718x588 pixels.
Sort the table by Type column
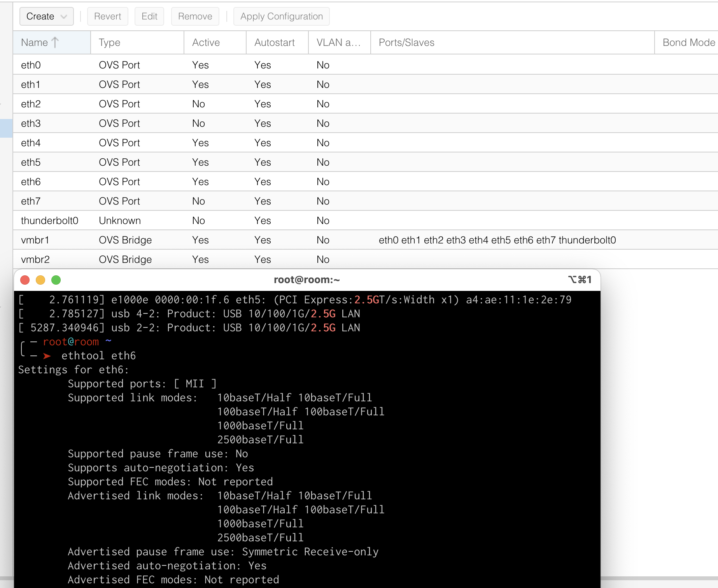point(137,42)
